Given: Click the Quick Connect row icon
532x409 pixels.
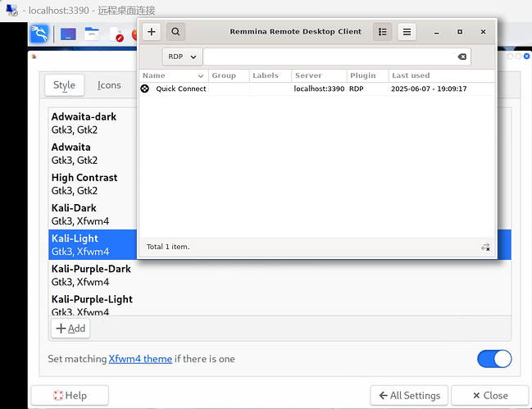Looking at the screenshot, I should [x=145, y=89].
